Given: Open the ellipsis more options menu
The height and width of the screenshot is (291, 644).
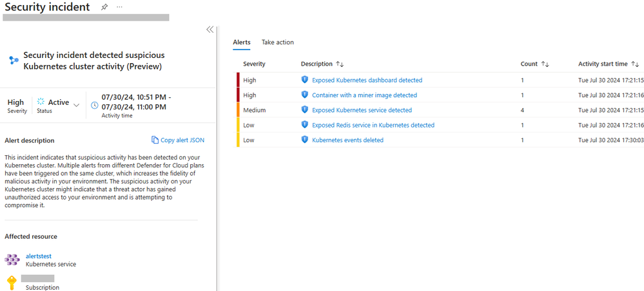Looking at the screenshot, I should [119, 7].
